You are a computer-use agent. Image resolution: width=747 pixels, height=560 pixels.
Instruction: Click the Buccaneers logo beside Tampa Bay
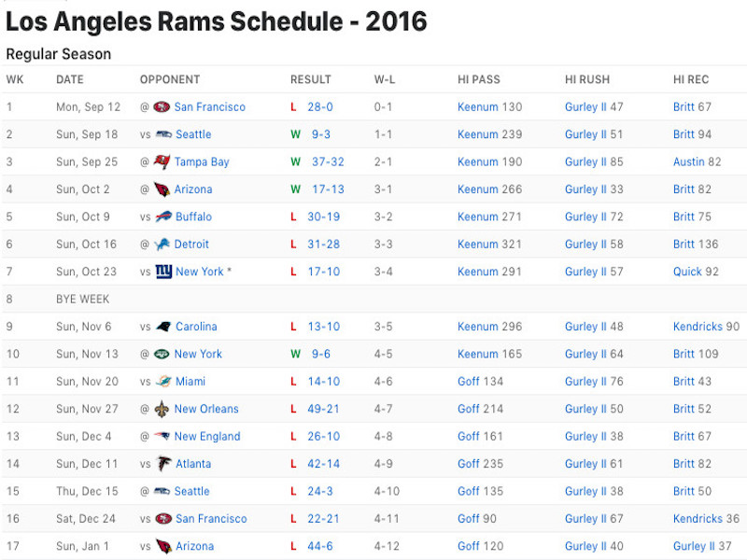coord(162,161)
